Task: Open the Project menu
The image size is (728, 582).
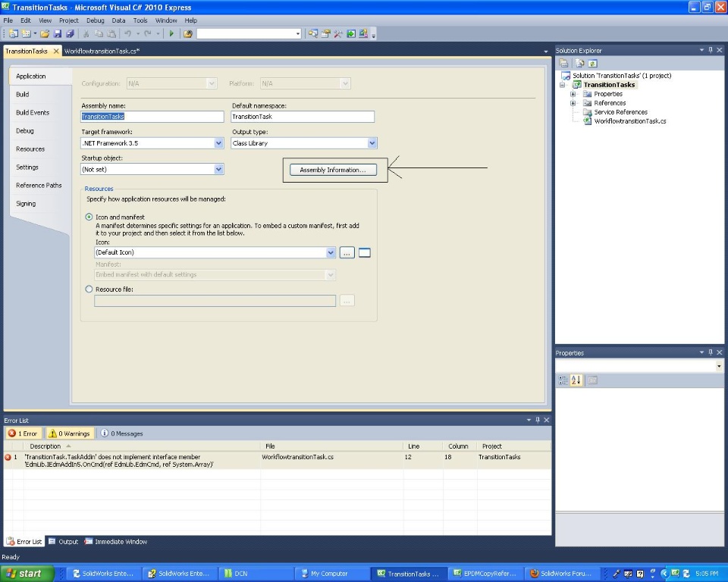Action: click(x=69, y=20)
